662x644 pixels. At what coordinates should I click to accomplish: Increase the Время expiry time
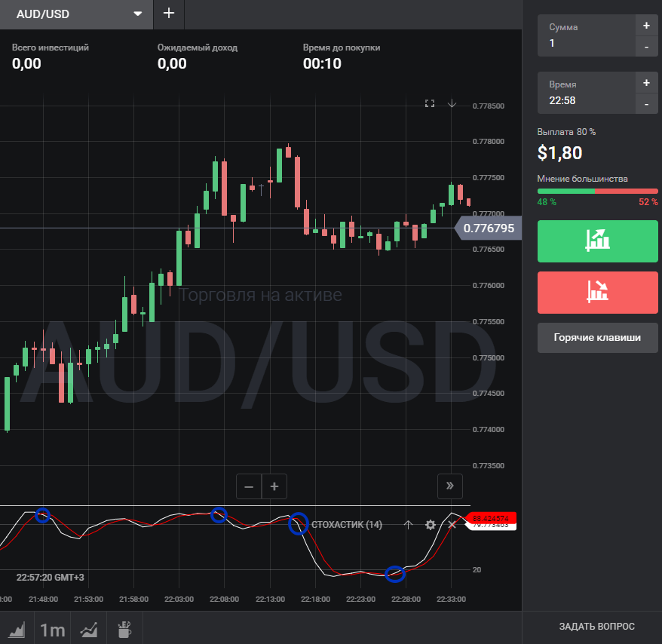tap(646, 83)
